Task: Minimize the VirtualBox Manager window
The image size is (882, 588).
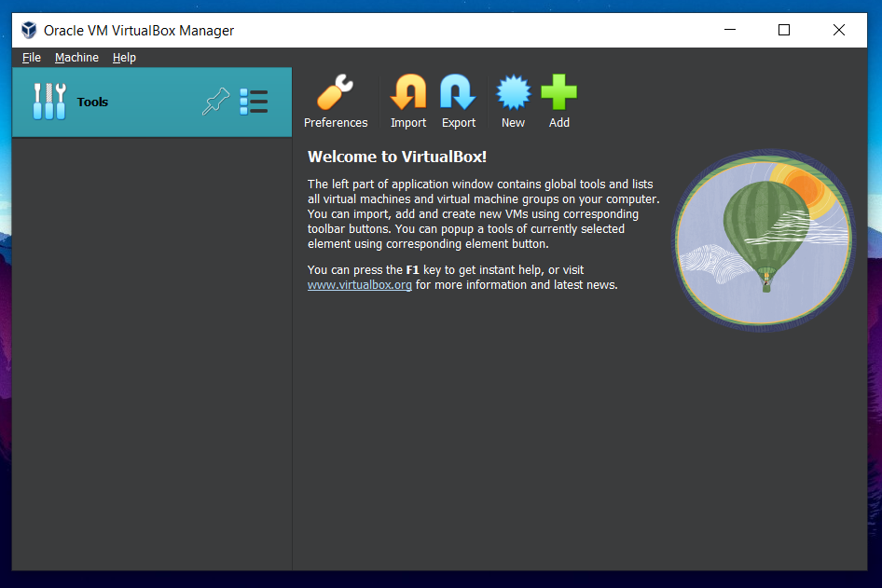Action: pos(729,30)
